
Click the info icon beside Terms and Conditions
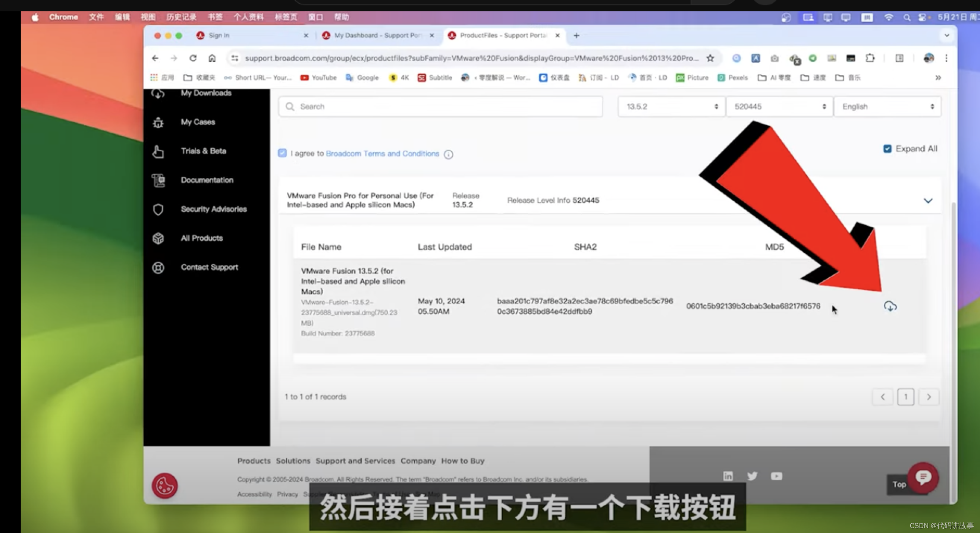point(449,154)
